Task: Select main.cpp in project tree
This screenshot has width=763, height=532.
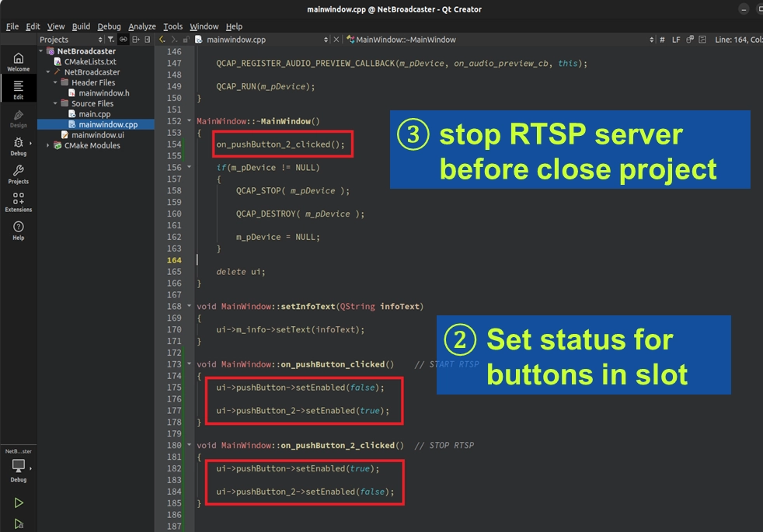Action: pyautogui.click(x=94, y=114)
